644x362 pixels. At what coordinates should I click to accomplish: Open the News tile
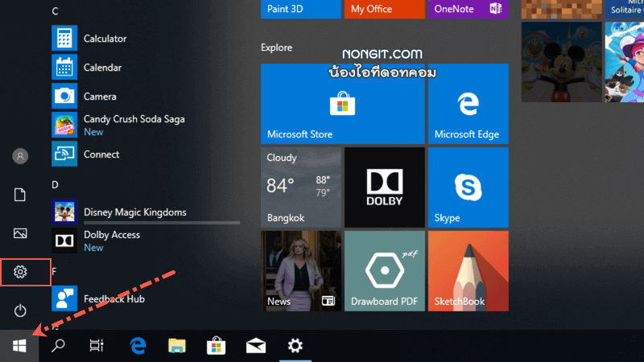click(x=300, y=271)
